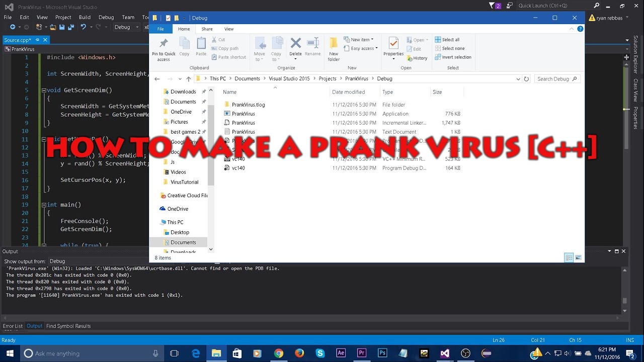Refresh the Debug folder view
The width and height of the screenshot is (644, 362).
pyautogui.click(x=526, y=79)
